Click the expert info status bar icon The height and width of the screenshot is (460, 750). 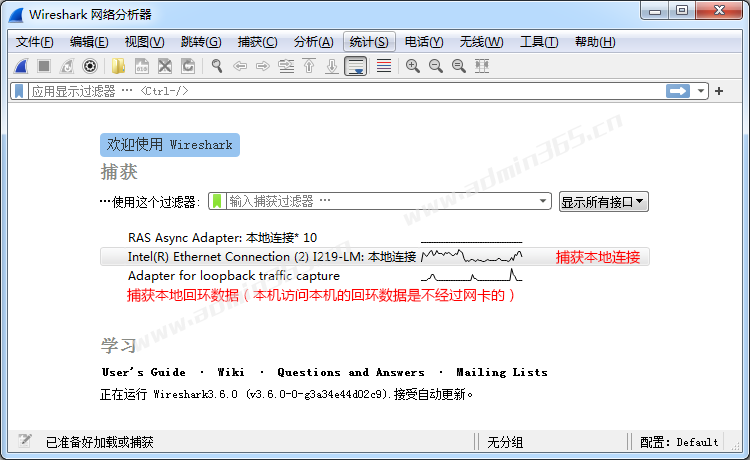[x=24, y=441]
